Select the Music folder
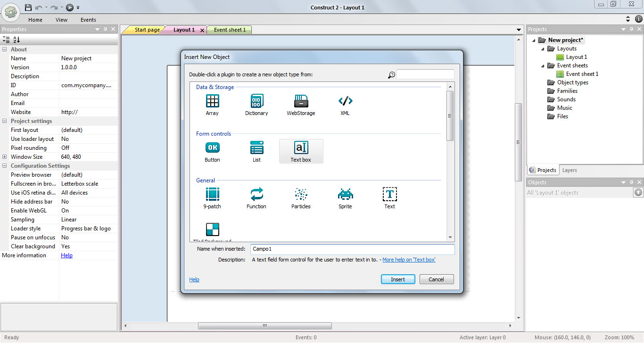This screenshot has width=644, height=343. 560,108
